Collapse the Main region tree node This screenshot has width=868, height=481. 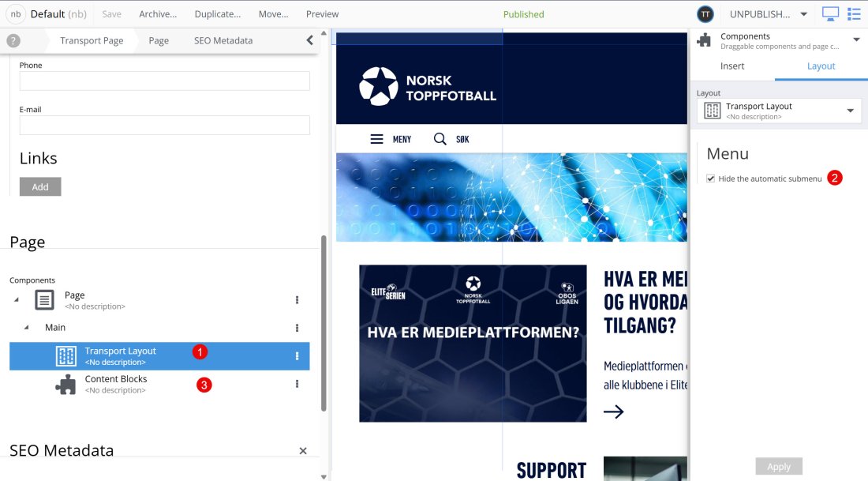coord(26,327)
